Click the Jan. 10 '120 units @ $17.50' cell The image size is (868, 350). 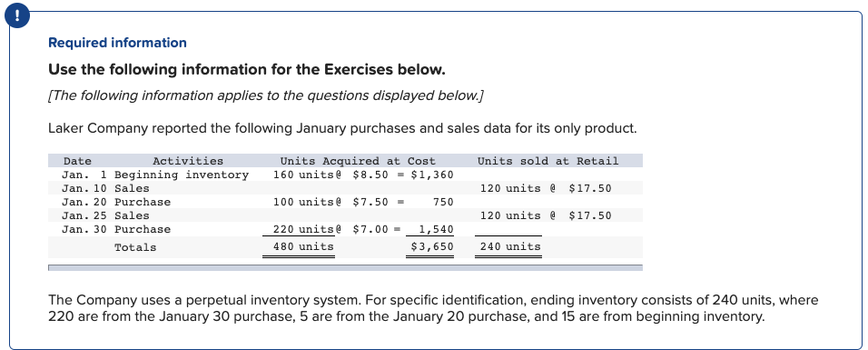(x=546, y=188)
